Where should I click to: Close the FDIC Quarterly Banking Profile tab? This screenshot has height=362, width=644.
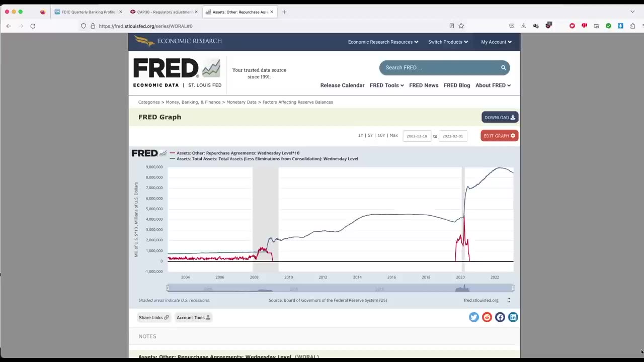pos(120,12)
